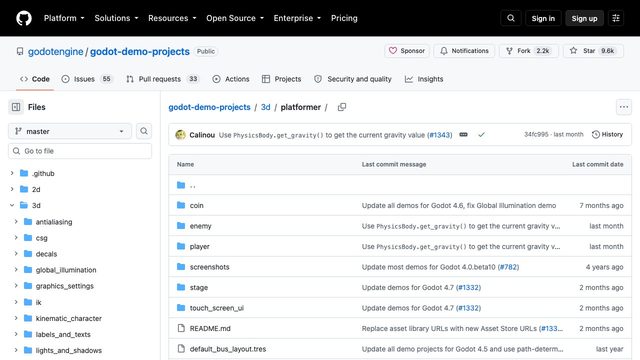
Task: Expand the ik folder chevron
Action: (x=16, y=302)
